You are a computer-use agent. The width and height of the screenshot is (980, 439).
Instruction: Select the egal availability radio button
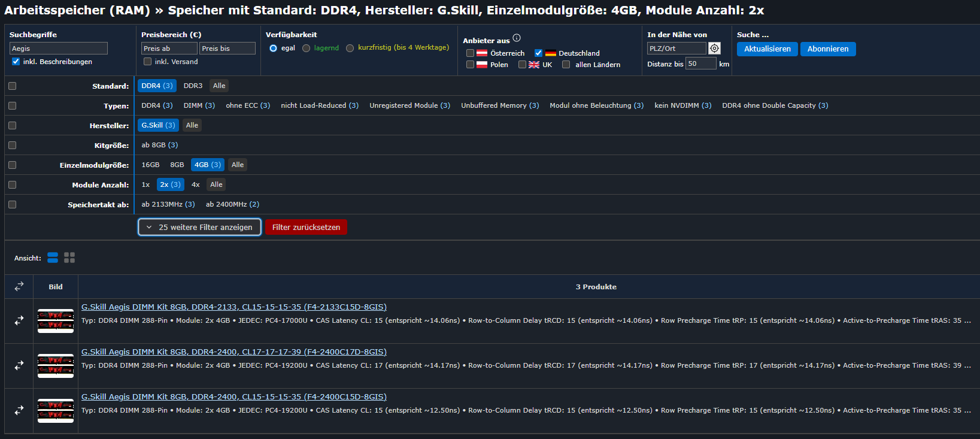click(273, 48)
